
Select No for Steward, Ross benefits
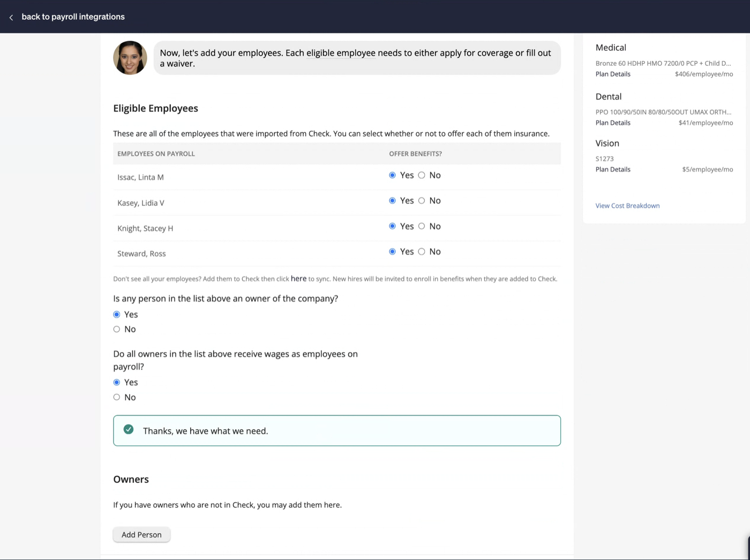422,251
